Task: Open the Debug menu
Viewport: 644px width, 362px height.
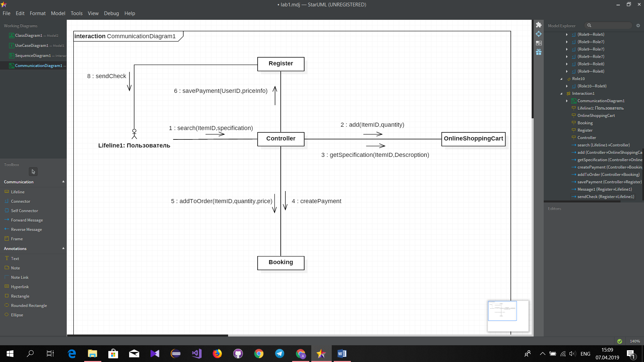Action: point(111,13)
